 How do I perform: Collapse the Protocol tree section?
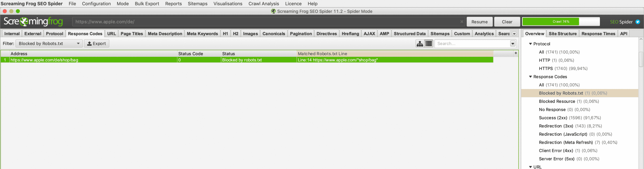pyautogui.click(x=531, y=44)
